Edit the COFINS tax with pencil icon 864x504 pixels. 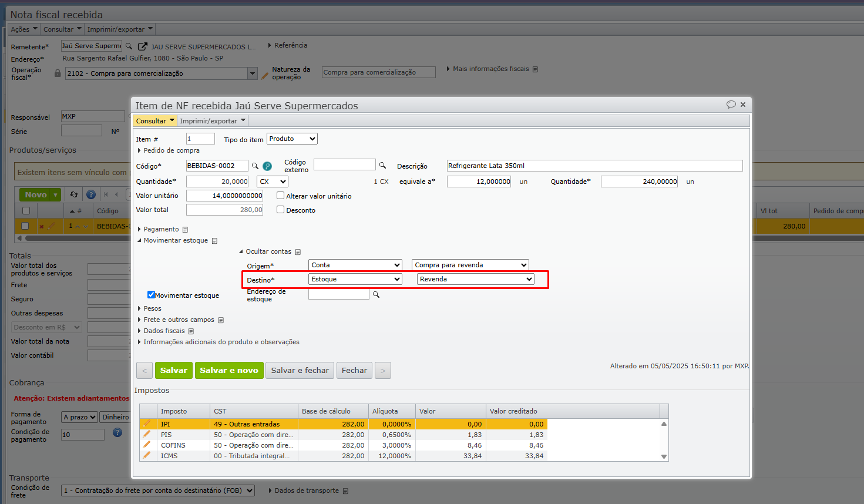pos(147,445)
